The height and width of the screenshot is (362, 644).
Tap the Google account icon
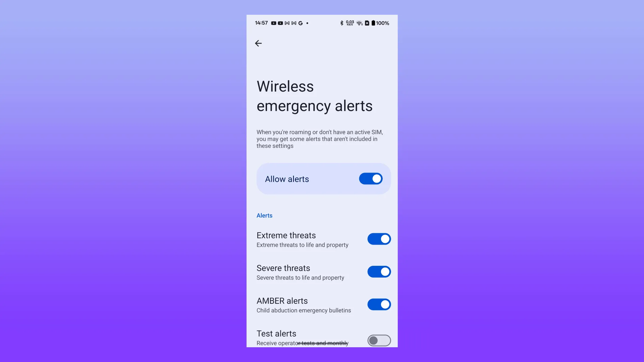tap(300, 23)
